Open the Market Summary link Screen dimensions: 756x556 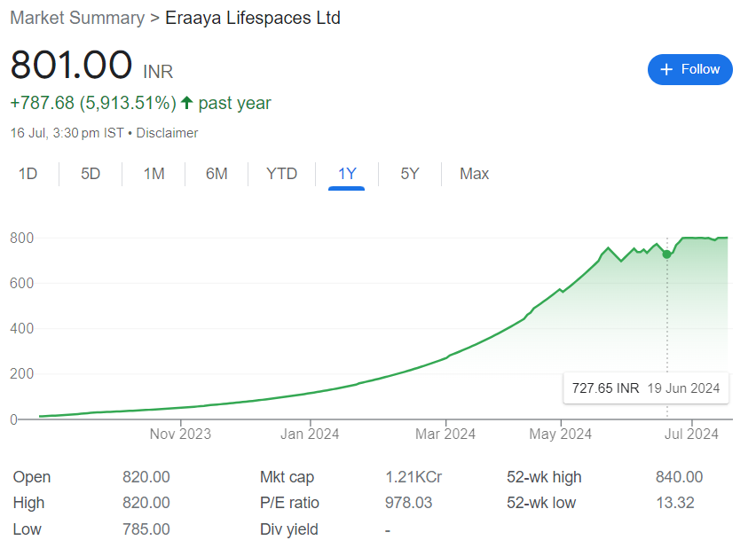(77, 18)
